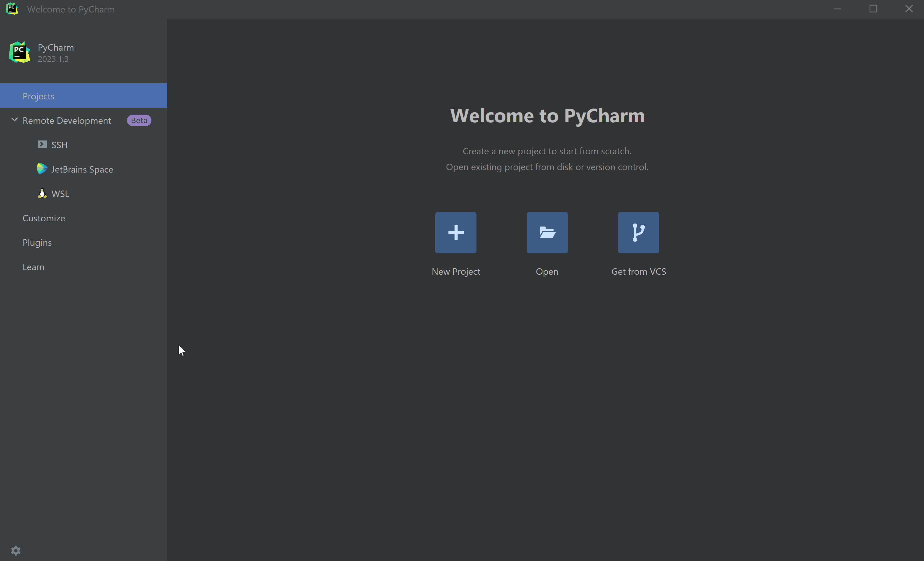Click the Open text label
The height and width of the screenshot is (561, 924).
[x=547, y=271]
